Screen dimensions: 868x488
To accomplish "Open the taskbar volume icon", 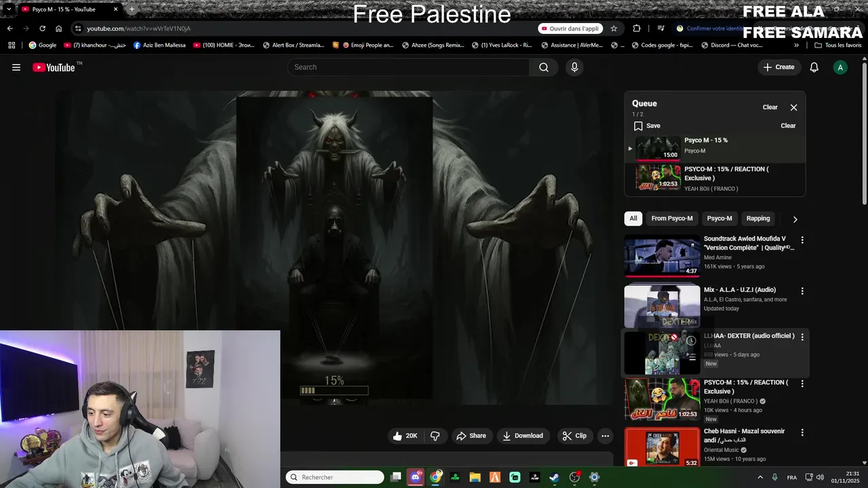I will click(820, 477).
